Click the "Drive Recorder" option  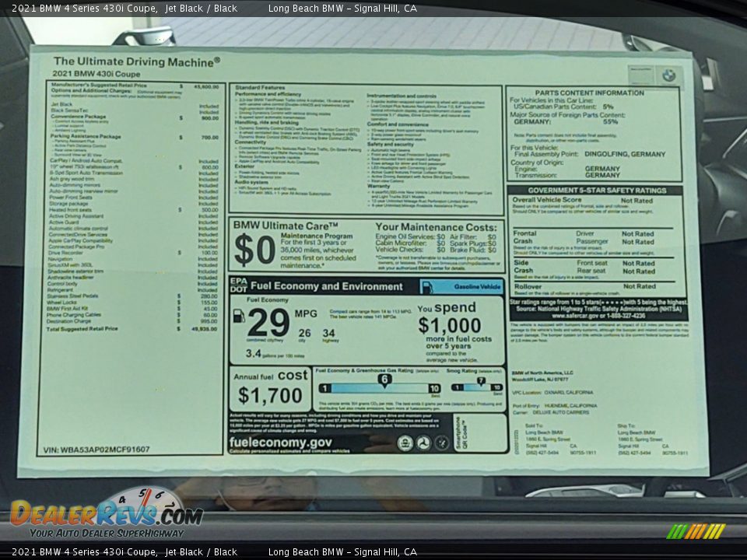tap(65, 252)
